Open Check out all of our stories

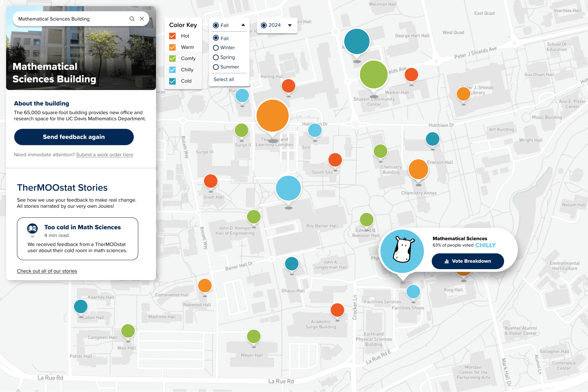click(47, 271)
